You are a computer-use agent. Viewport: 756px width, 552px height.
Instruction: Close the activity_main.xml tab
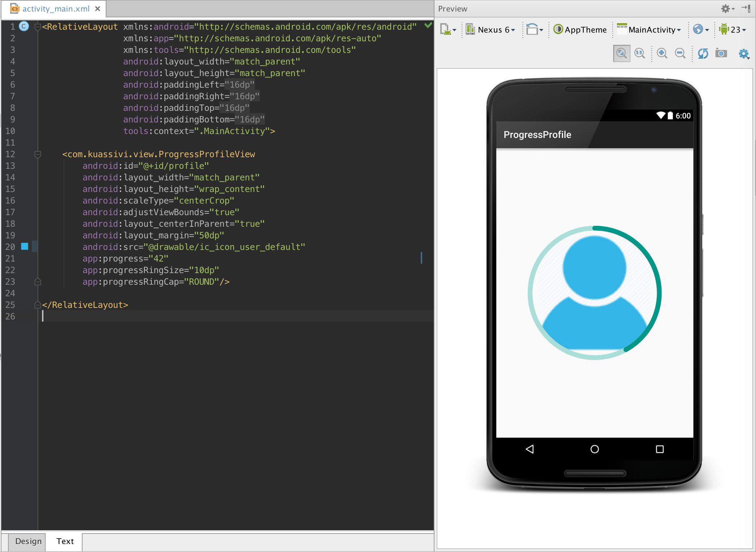coord(97,9)
